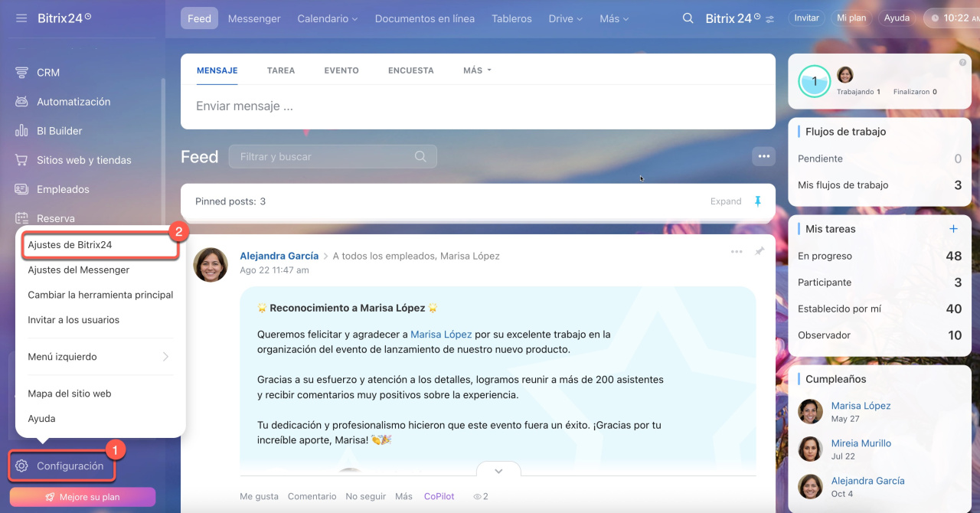Image resolution: width=980 pixels, height=513 pixels.
Task: Click the Filtrar y buscar search field
Action: 325,156
